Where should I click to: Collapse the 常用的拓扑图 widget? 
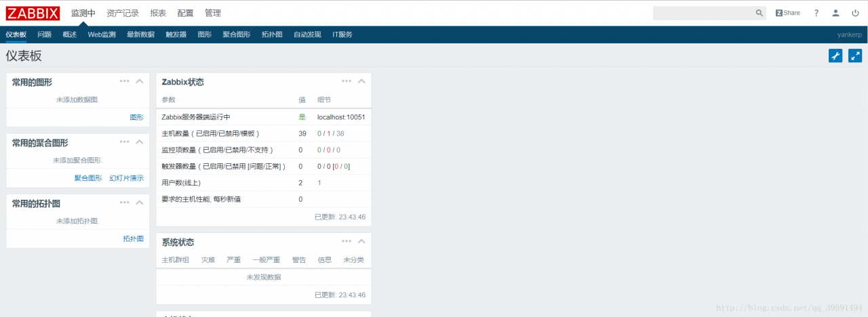pyautogui.click(x=140, y=203)
